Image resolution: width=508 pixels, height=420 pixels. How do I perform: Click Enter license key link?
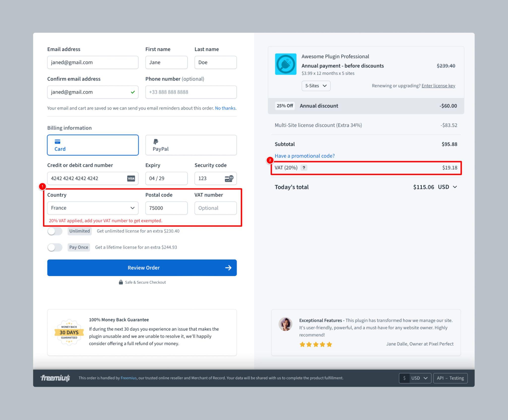point(438,86)
